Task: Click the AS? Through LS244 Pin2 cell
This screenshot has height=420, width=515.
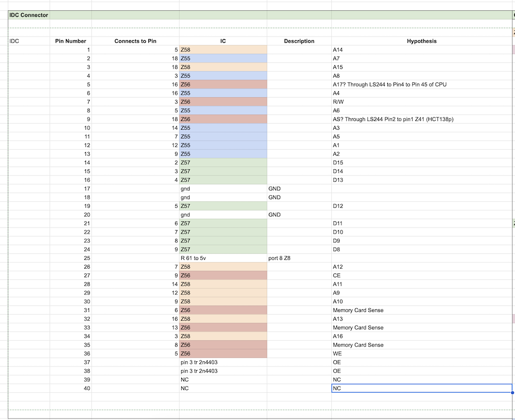Action: click(x=422, y=119)
